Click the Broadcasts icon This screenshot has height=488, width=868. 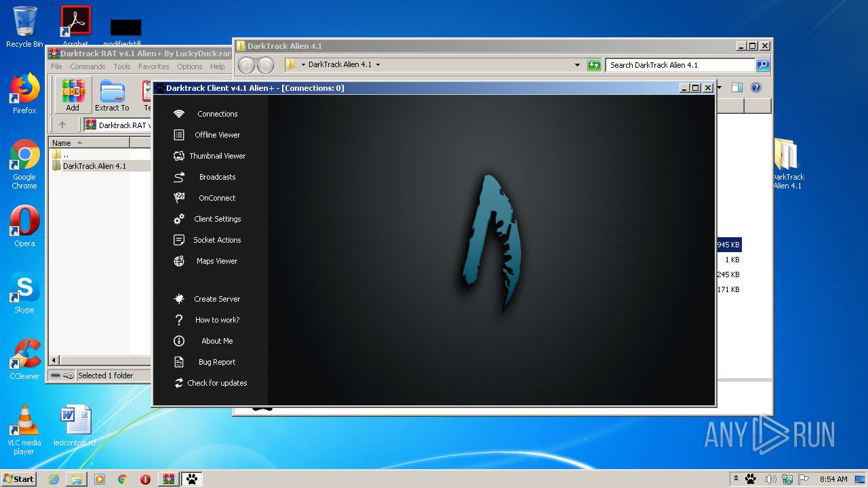point(179,177)
